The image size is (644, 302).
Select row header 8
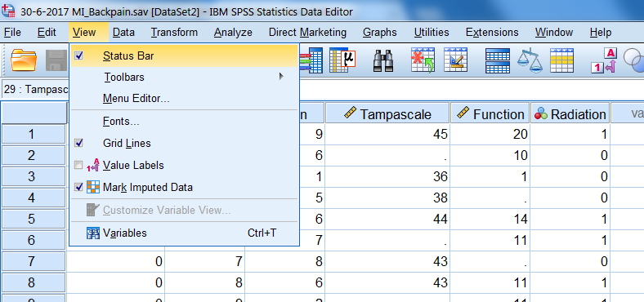34,283
